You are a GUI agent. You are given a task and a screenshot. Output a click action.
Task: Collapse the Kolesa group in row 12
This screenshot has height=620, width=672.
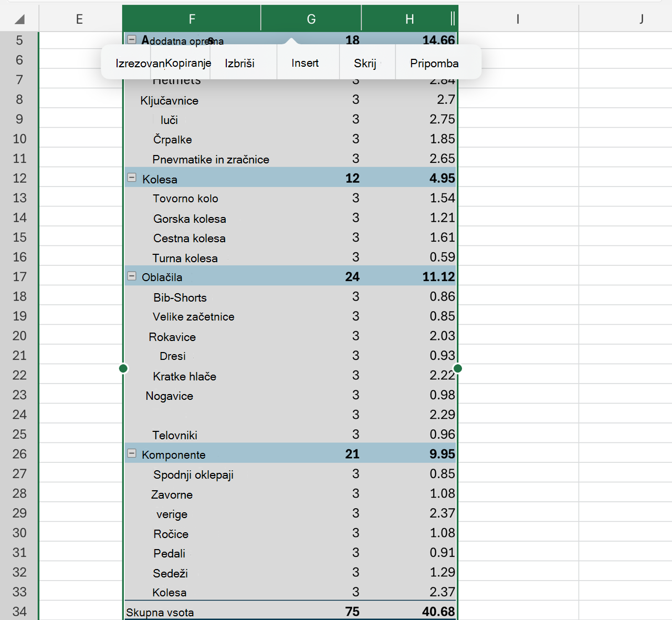[x=132, y=178]
